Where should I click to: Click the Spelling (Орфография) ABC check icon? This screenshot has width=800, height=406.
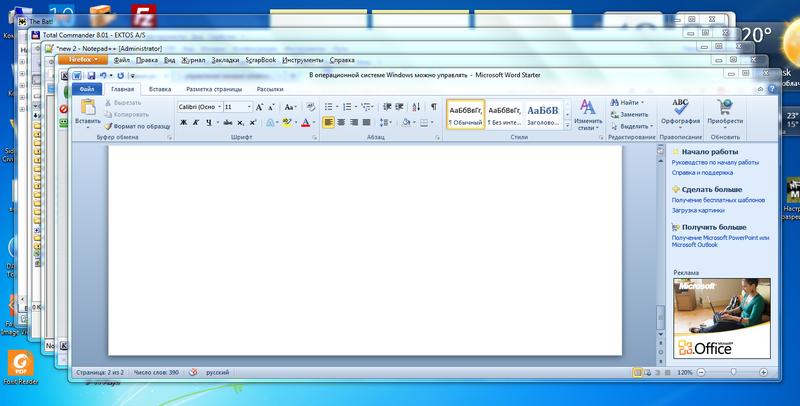tap(680, 108)
